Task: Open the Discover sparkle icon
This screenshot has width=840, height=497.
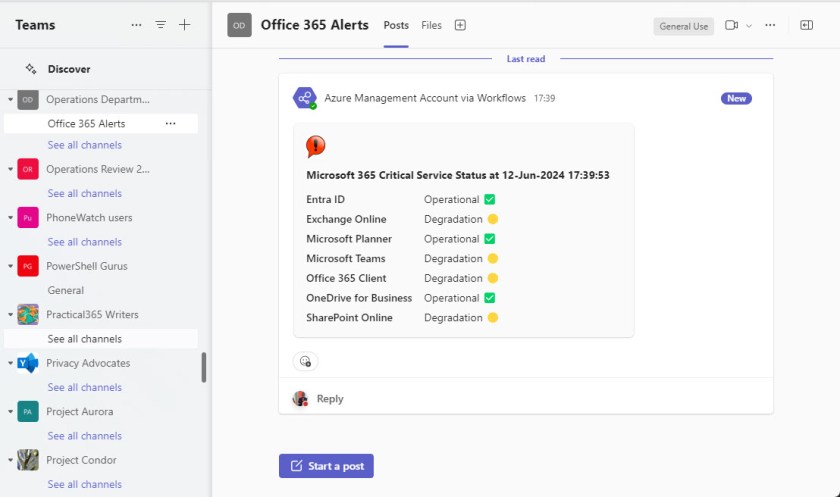Action: pos(31,69)
